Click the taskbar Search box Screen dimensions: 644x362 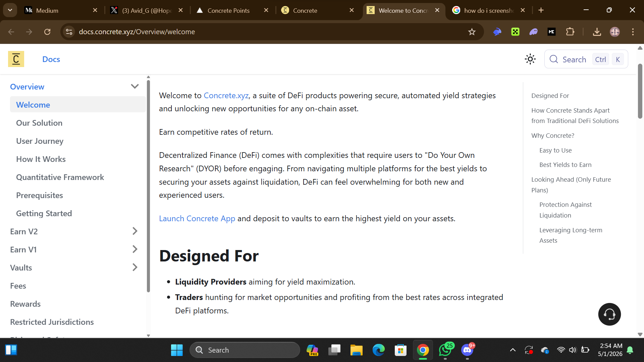point(245,350)
